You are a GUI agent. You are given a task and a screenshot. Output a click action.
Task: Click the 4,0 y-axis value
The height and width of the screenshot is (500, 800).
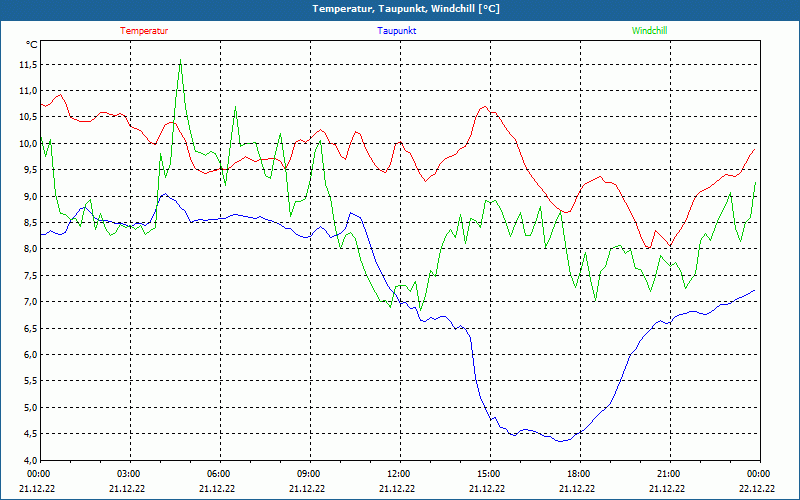click(x=30, y=460)
